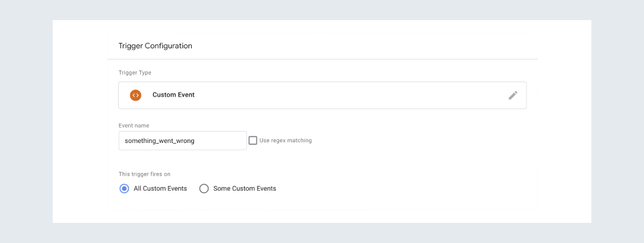Select the Some Custom Events radio button

coord(204,189)
